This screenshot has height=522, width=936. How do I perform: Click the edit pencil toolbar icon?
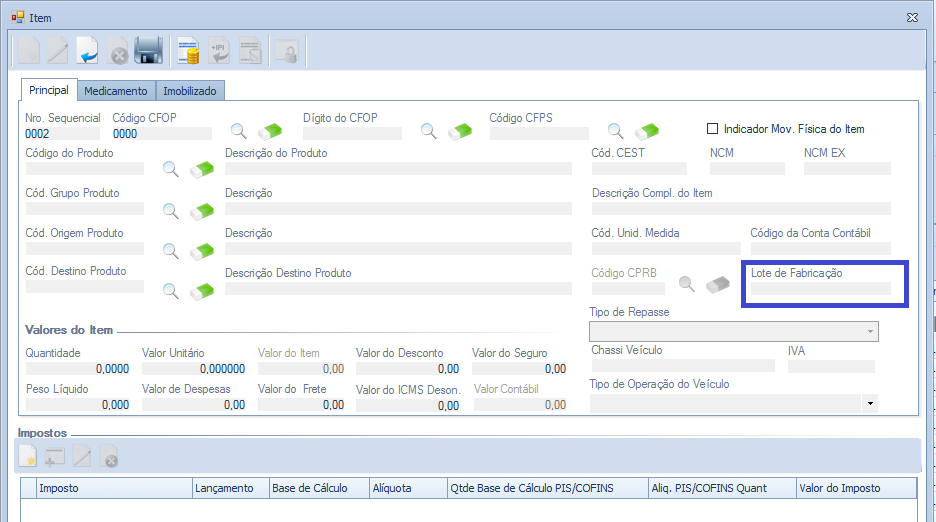tap(57, 51)
